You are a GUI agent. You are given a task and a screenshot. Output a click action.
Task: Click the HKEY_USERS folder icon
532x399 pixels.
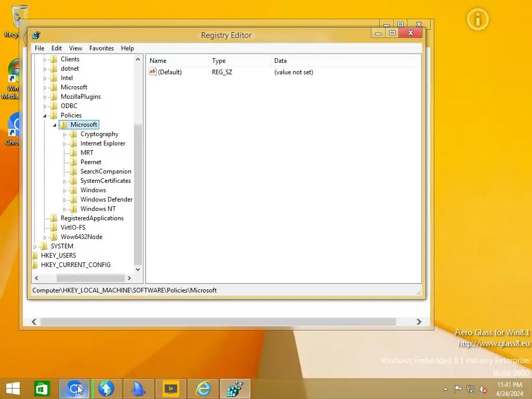[x=35, y=256]
